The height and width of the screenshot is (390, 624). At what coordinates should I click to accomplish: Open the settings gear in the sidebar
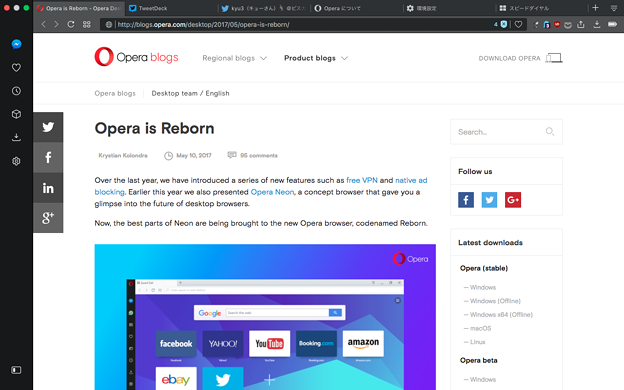(16, 161)
